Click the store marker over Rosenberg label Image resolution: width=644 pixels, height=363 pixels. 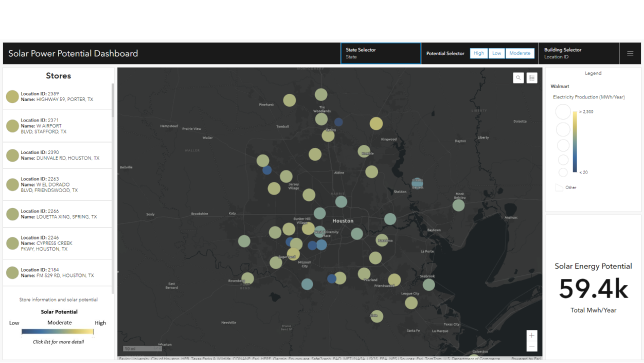tap(247, 278)
